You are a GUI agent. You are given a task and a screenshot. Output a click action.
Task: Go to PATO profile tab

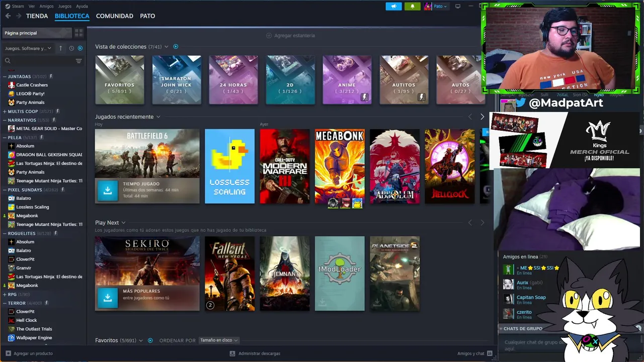[x=147, y=16]
